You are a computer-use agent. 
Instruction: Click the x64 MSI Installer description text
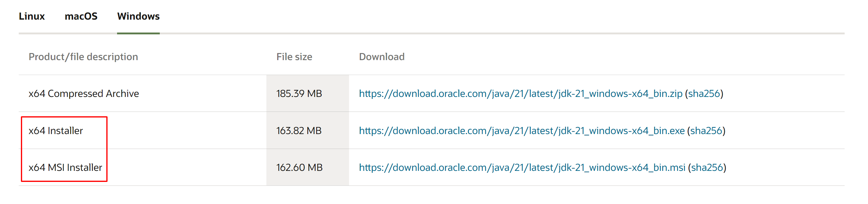(x=65, y=167)
